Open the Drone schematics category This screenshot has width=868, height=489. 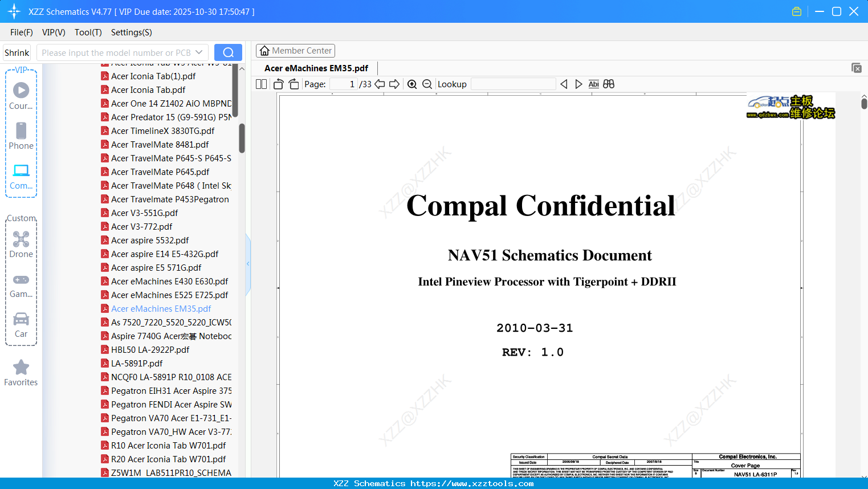(x=21, y=244)
